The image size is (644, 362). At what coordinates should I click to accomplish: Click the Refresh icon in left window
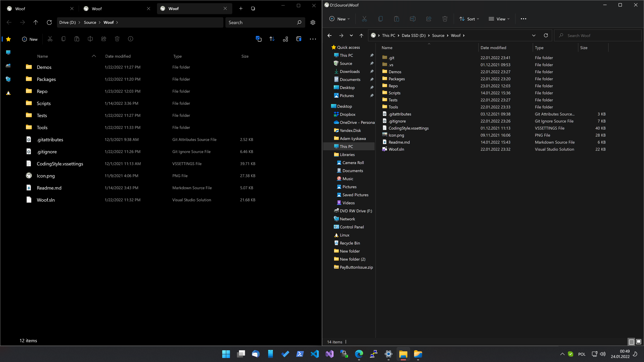click(x=49, y=22)
